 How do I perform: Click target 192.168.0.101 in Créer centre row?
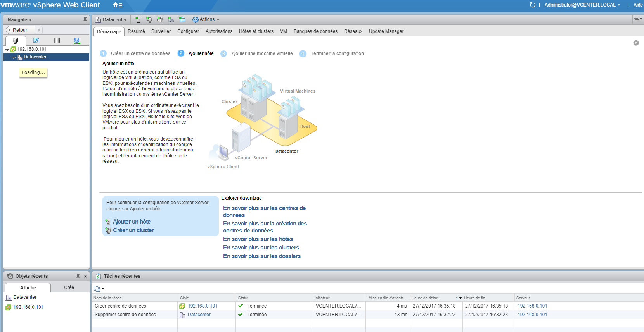click(x=203, y=306)
